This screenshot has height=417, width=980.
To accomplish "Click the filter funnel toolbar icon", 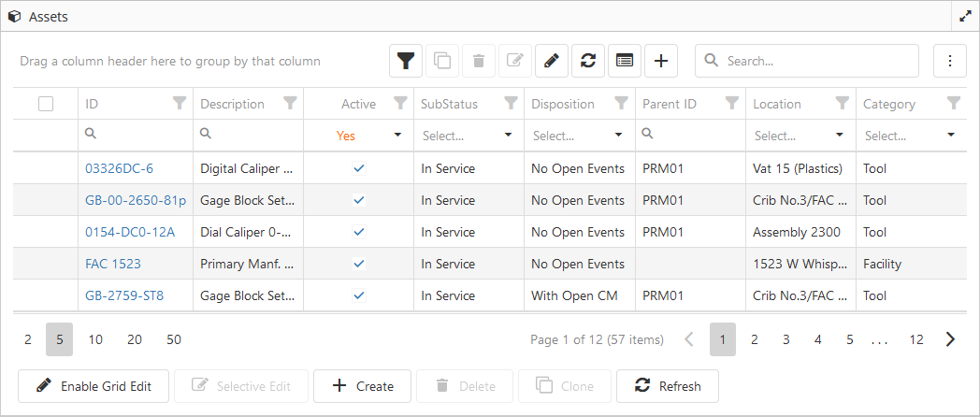I will 406,61.
